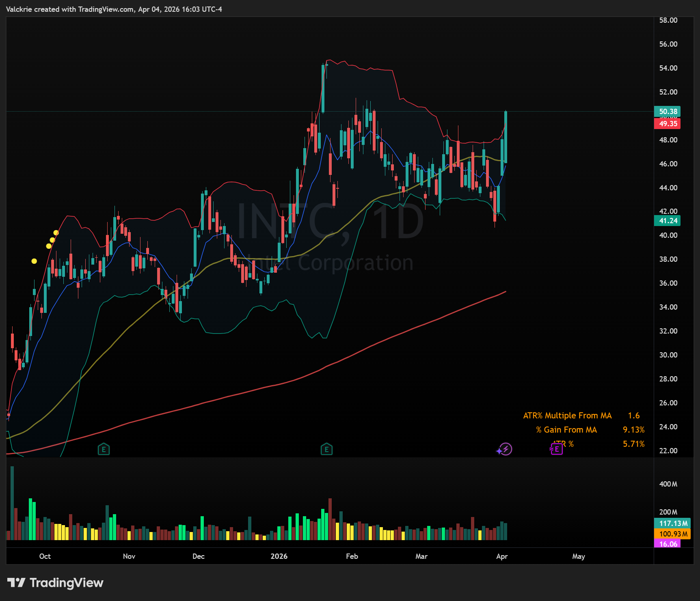The width and height of the screenshot is (700, 601).
Task: Click the TradingView logo at bottom left
Action: tap(55, 583)
